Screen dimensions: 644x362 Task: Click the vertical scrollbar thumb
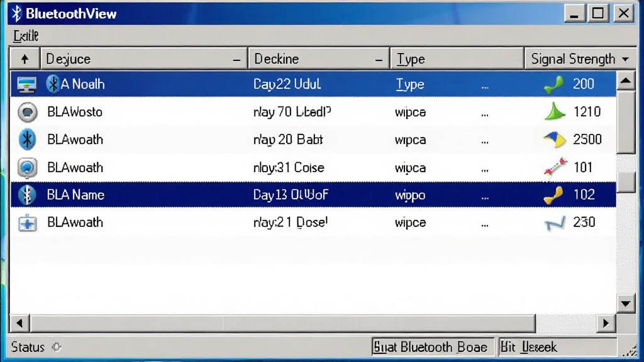tap(626, 123)
